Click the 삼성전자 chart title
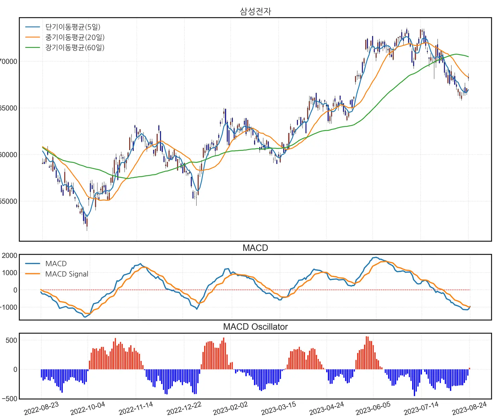 pos(255,11)
